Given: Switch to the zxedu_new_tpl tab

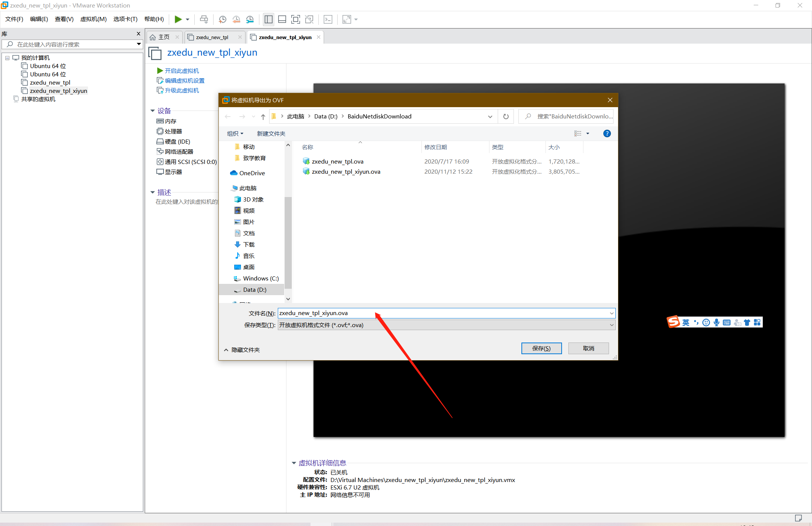Looking at the screenshot, I should pyautogui.click(x=212, y=37).
